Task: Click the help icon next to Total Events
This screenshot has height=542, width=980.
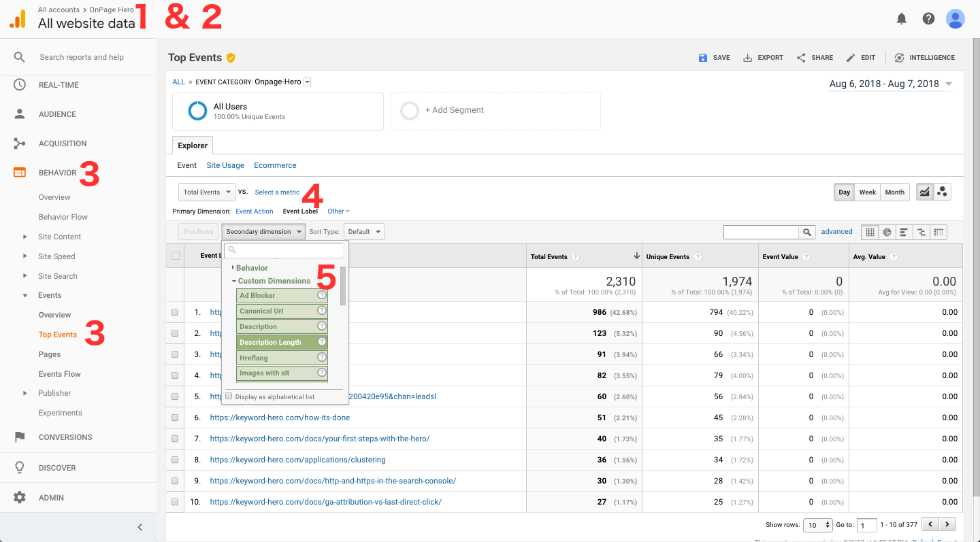Action: (576, 257)
